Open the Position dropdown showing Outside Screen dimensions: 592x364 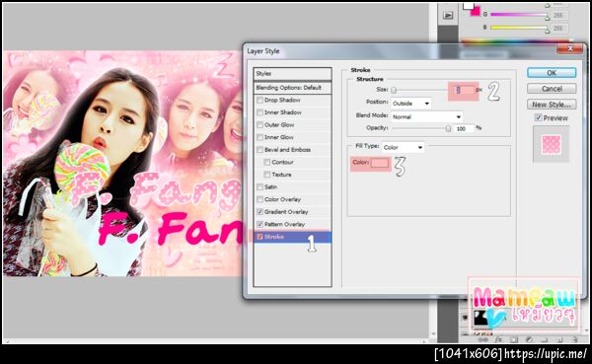pyautogui.click(x=410, y=103)
